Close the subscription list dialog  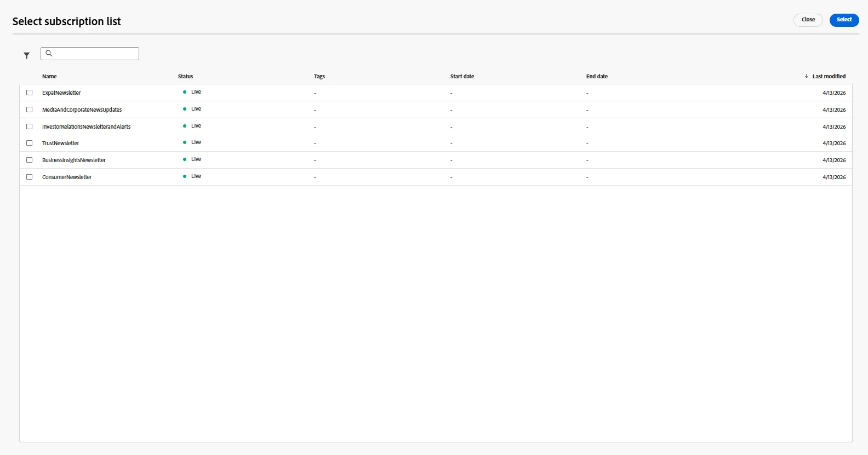pos(808,20)
